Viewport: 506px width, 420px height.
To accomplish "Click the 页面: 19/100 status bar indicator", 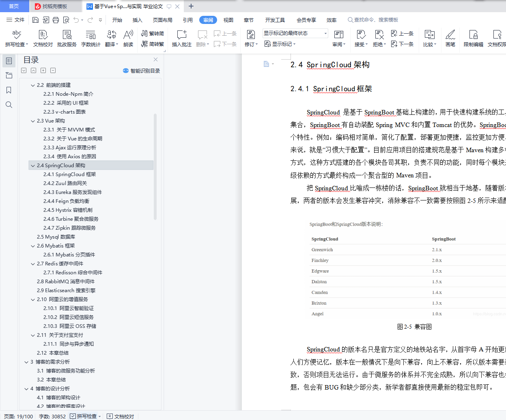I will [19, 416].
